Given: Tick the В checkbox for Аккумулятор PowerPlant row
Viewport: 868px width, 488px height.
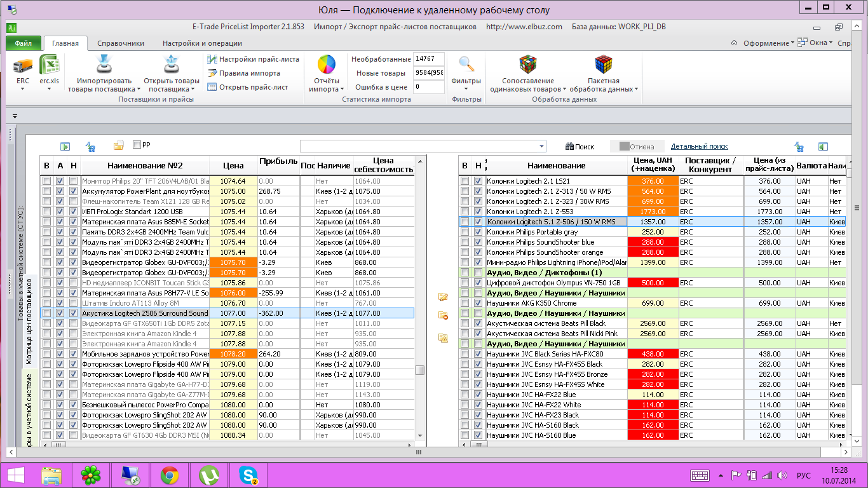Looking at the screenshot, I should tap(46, 191).
